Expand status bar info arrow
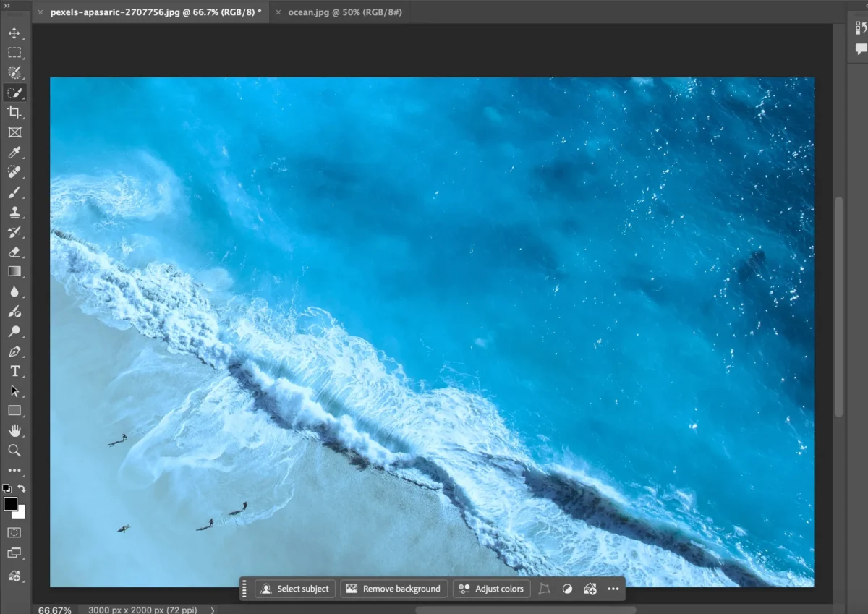868x614 pixels. (x=212, y=610)
